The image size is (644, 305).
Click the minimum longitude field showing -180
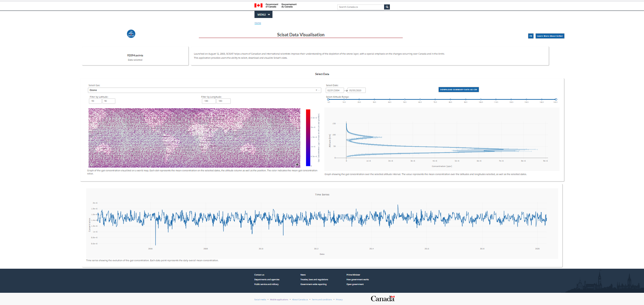(209, 101)
